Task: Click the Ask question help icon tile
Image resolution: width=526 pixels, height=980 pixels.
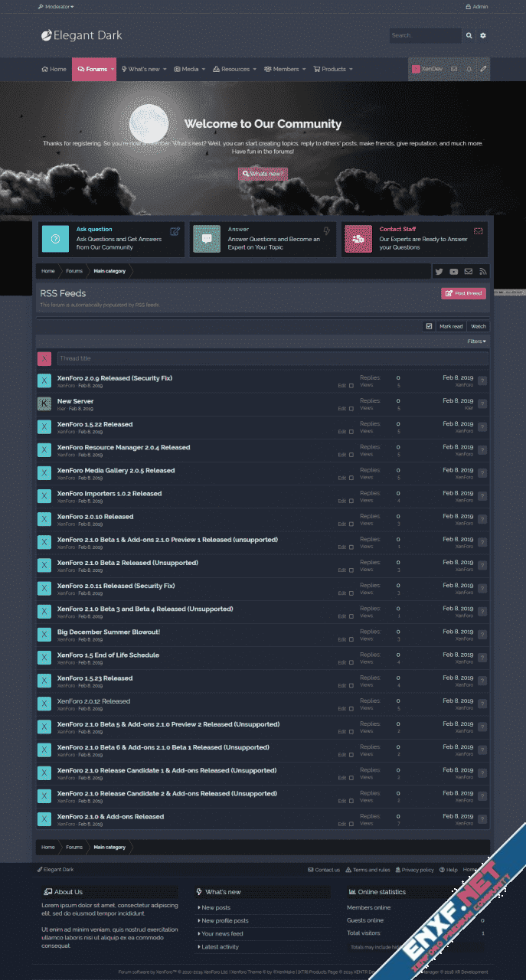Action: pos(55,239)
